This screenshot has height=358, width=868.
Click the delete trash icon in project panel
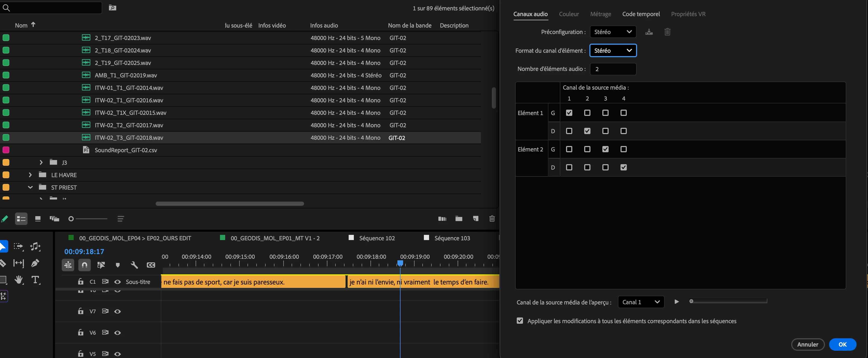point(492,219)
